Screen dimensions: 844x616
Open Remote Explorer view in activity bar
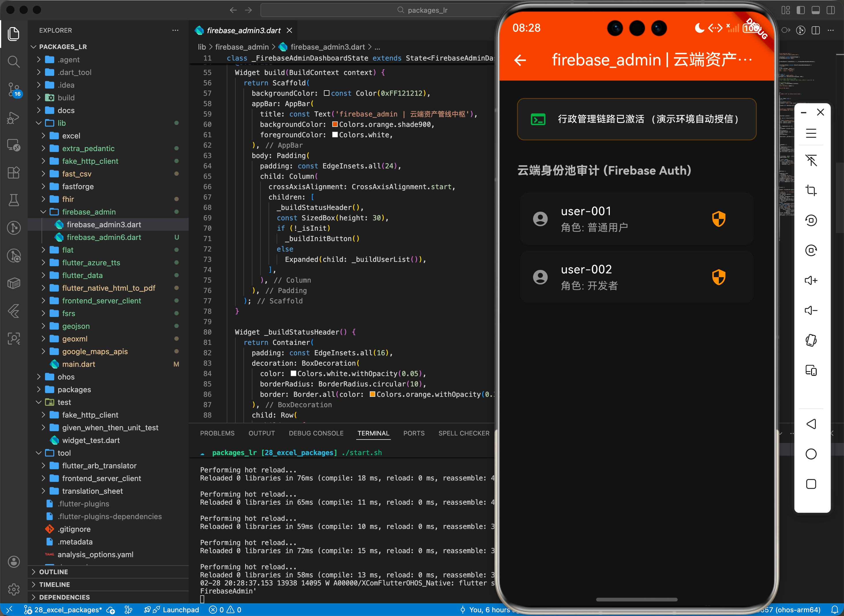click(x=14, y=145)
